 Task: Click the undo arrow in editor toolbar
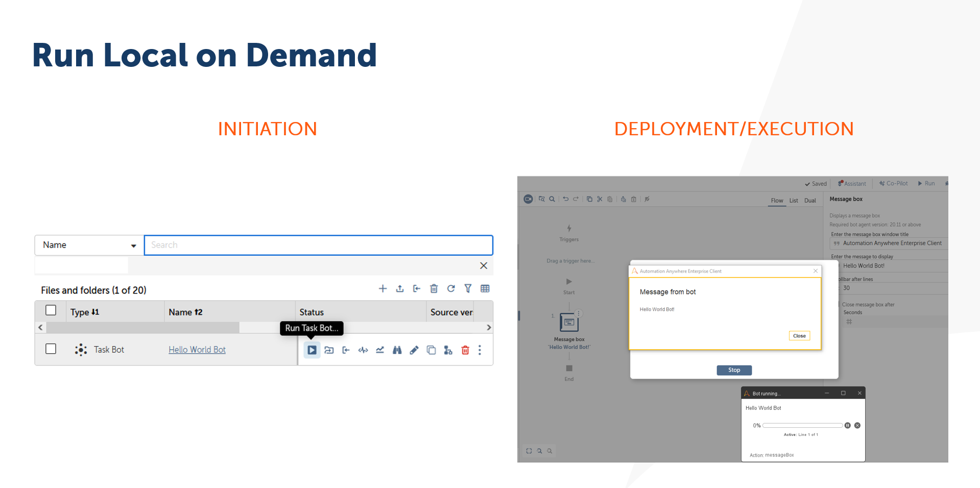click(566, 199)
